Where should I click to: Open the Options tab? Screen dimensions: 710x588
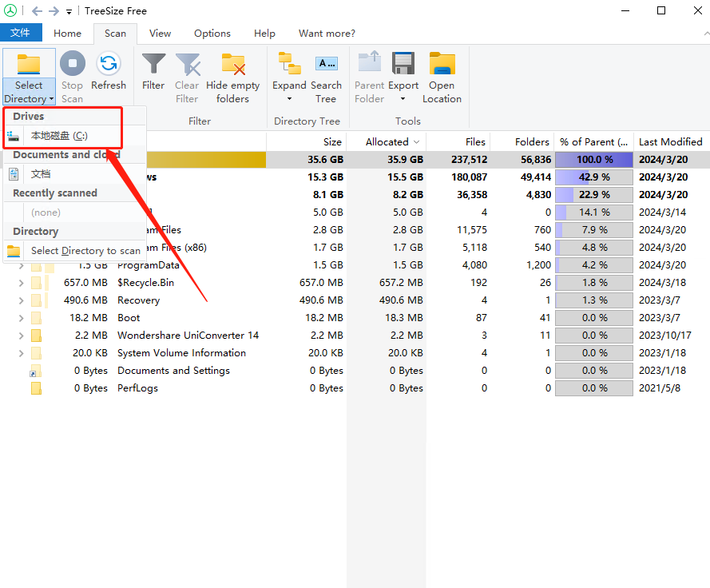212,34
